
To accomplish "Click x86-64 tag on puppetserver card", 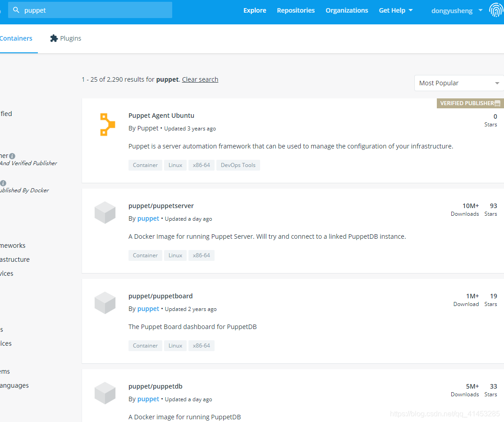I will pos(201,255).
